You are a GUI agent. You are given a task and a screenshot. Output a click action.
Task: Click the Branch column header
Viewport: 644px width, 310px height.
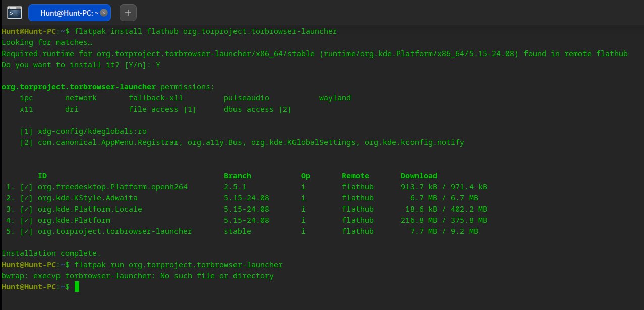[238, 176]
